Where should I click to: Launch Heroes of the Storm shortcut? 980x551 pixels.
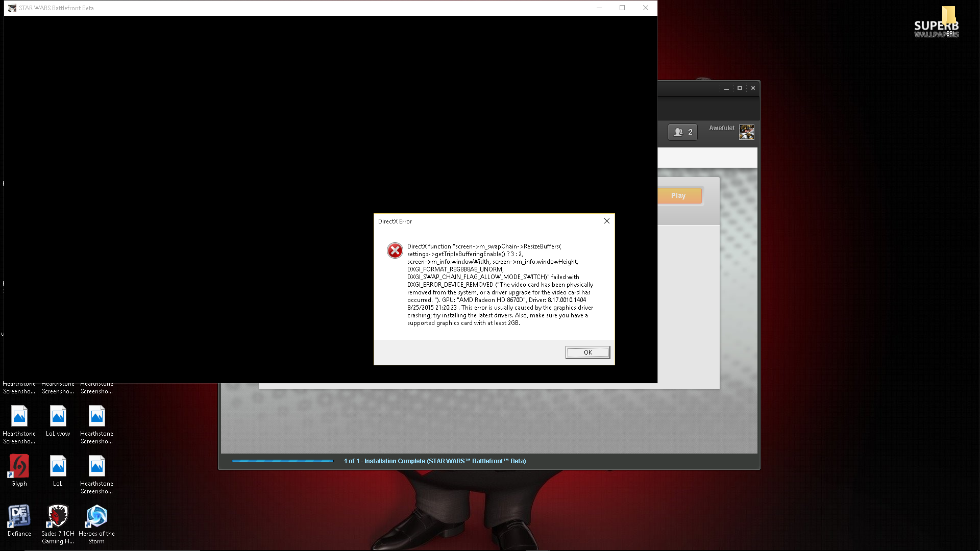(x=96, y=517)
